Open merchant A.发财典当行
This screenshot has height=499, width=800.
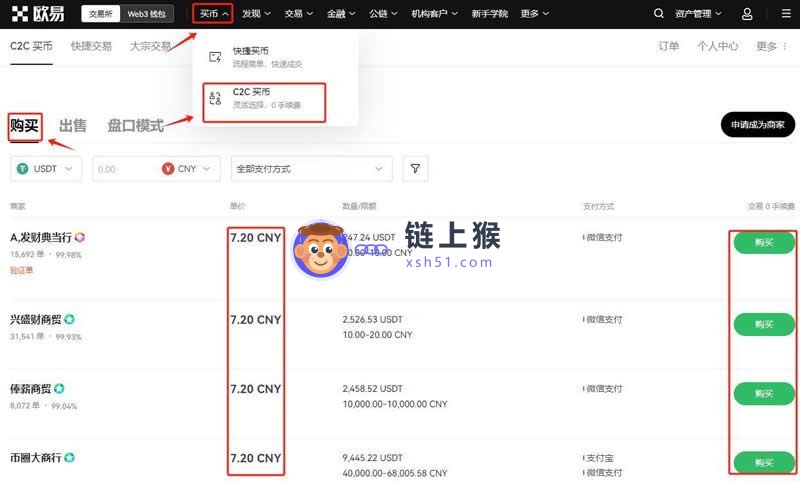click(x=41, y=237)
